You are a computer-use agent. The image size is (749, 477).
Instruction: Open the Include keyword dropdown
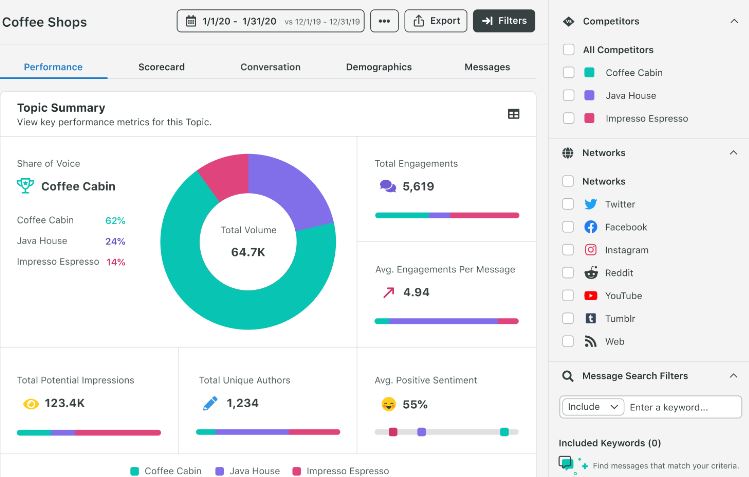[593, 407]
